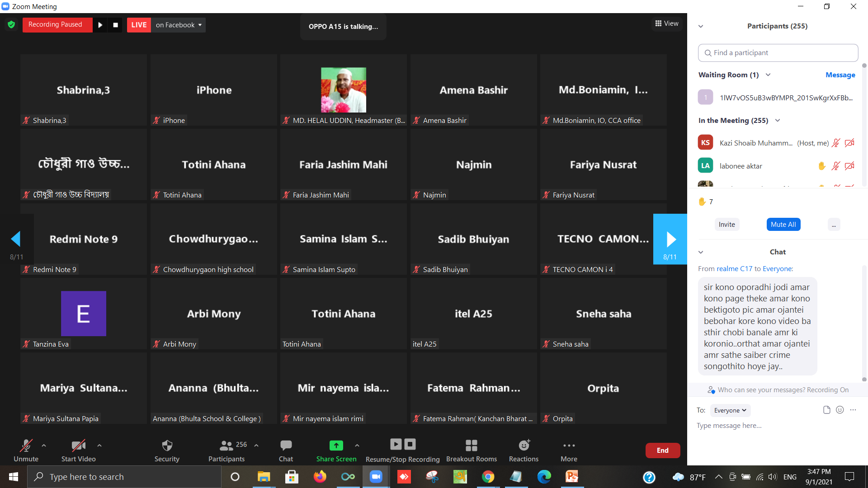Open Microsoft Store from taskbar
Viewport: 868px width, 488px height.
click(x=292, y=477)
